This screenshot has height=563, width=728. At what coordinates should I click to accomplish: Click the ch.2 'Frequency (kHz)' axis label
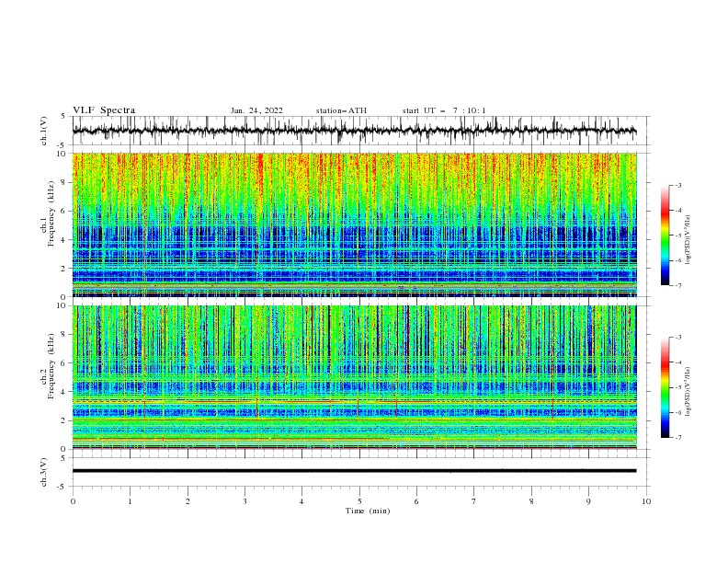tap(51, 366)
